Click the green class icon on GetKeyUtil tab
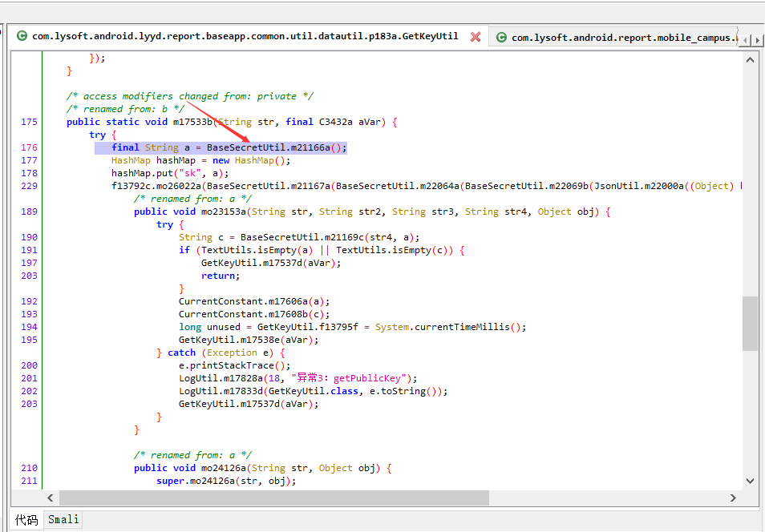Screen dimensions: 765x532 coord(22,35)
